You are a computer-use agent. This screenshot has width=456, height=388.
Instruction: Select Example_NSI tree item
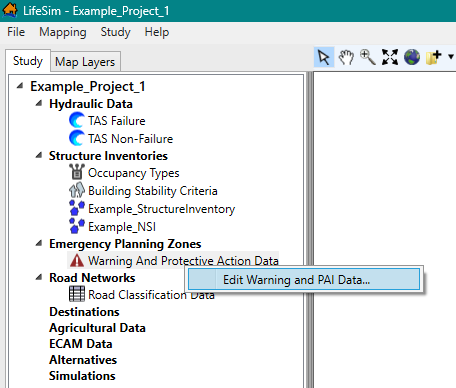point(122,227)
